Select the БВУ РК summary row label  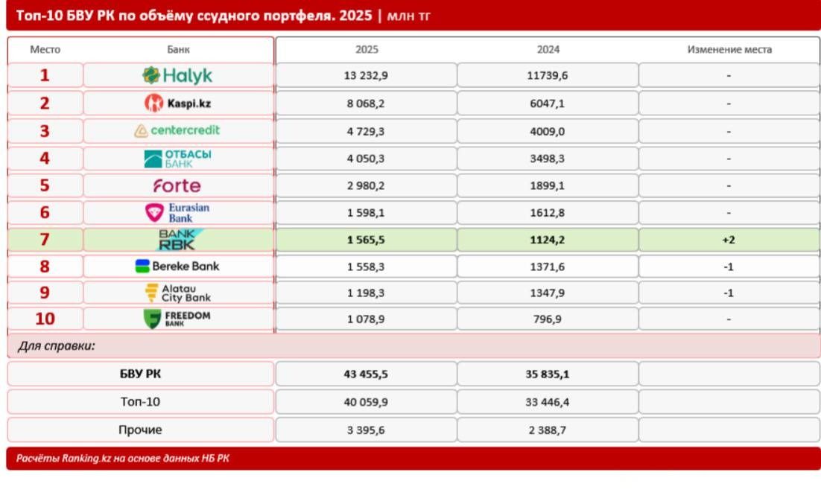[140, 374]
